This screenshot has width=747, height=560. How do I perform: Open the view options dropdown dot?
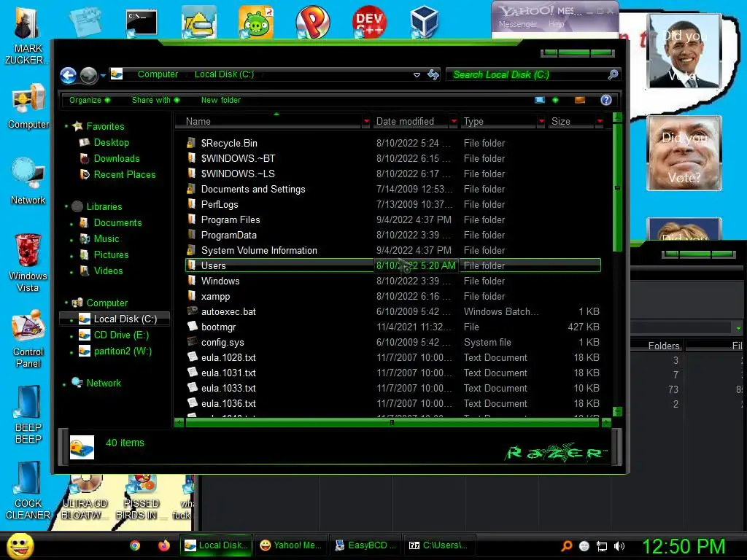tap(555, 100)
